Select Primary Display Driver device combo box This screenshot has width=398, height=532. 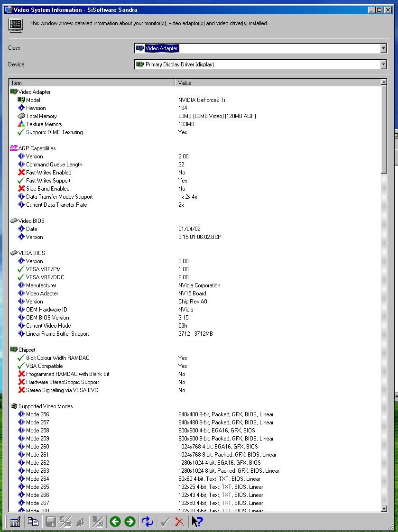coord(260,64)
